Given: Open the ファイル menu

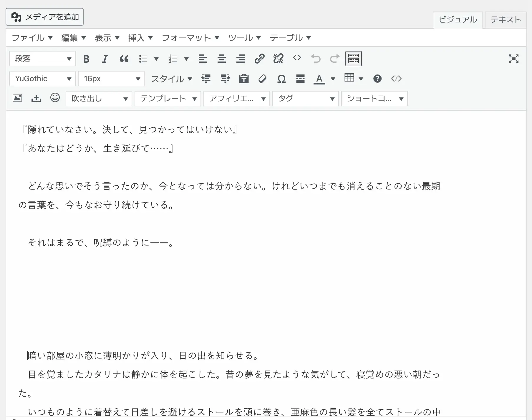Looking at the screenshot, I should (32, 38).
